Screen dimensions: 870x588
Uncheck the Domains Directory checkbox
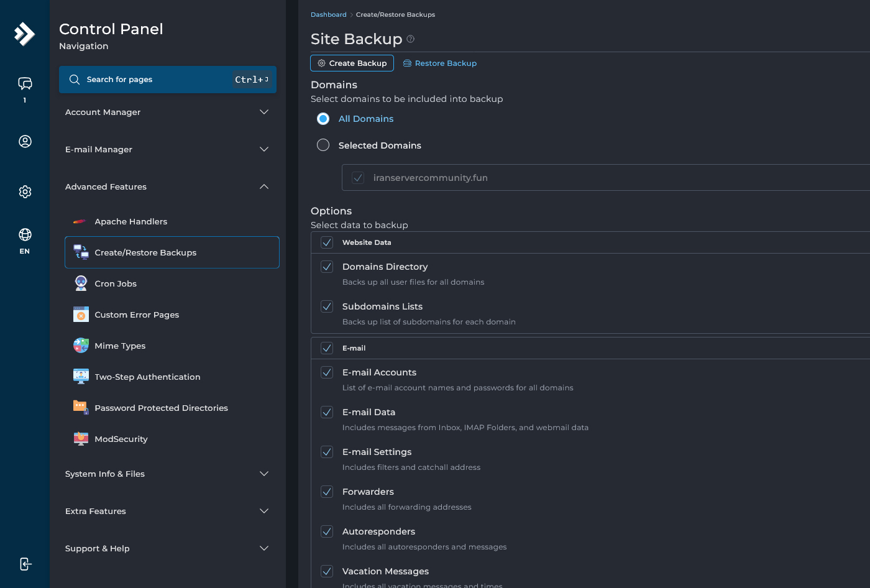pos(327,267)
